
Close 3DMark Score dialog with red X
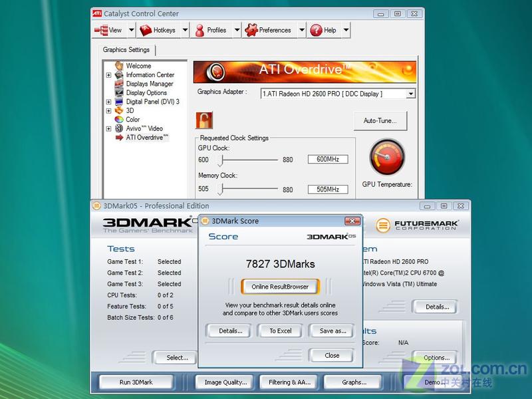(352, 221)
